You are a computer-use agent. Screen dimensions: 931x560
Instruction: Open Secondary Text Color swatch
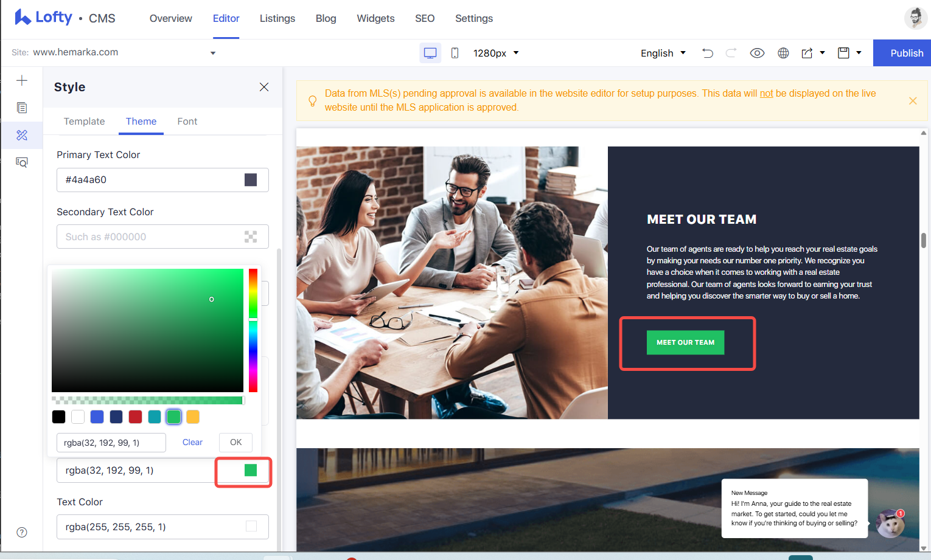[x=251, y=237]
